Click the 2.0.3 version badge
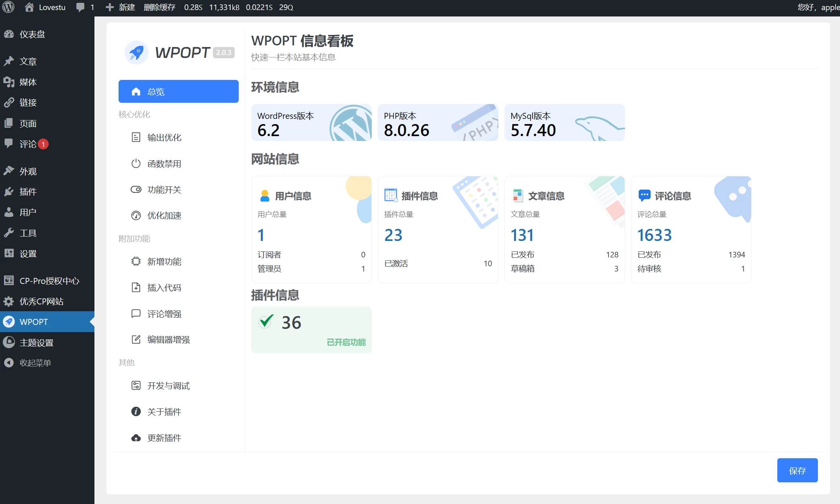Image resolution: width=840 pixels, height=504 pixels. click(x=224, y=53)
